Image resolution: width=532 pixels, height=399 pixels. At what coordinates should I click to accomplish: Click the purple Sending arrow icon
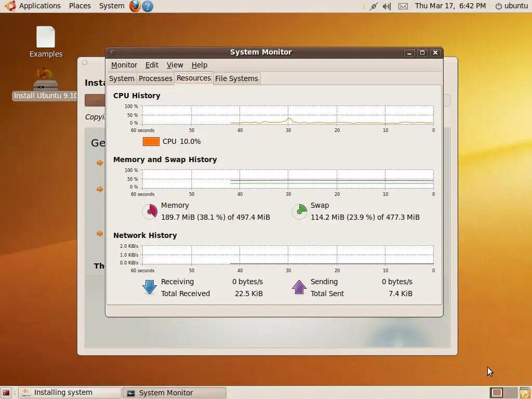coord(299,287)
